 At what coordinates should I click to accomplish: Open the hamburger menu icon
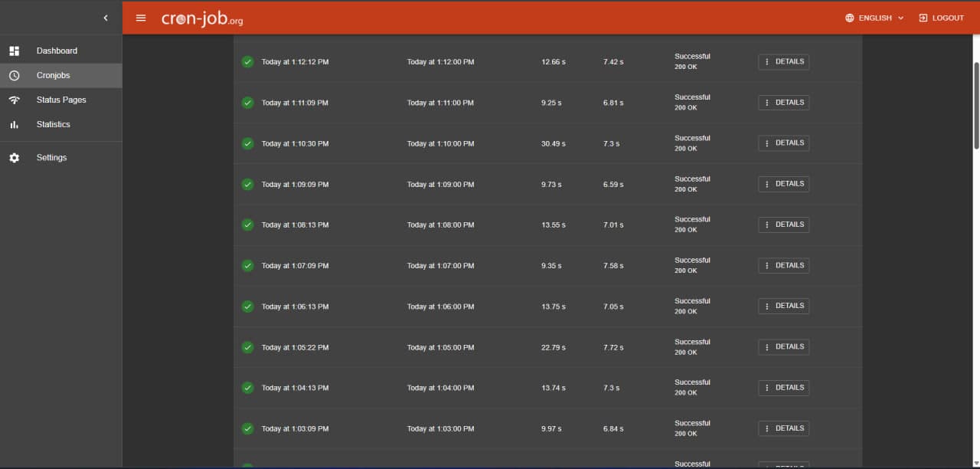(141, 18)
